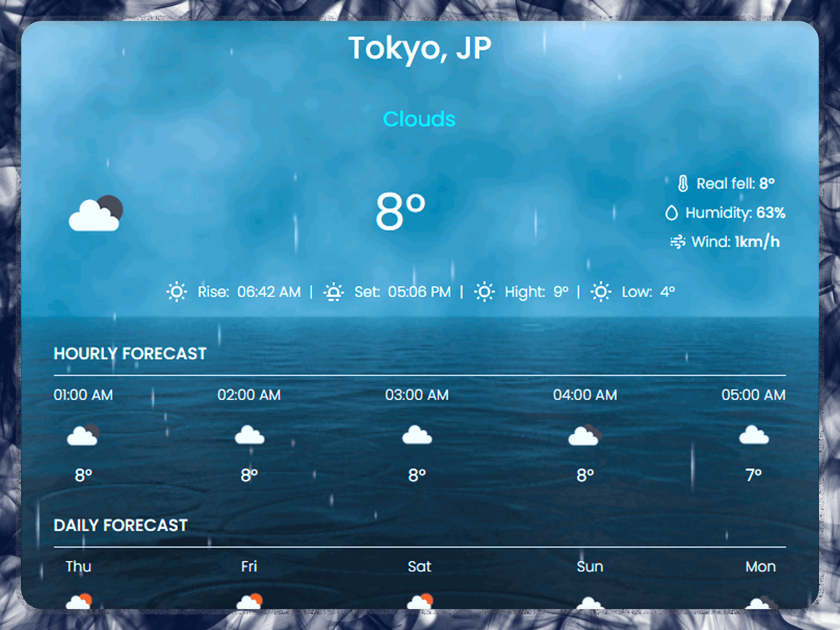Expand the HOURLY FORECAST section

point(130,353)
